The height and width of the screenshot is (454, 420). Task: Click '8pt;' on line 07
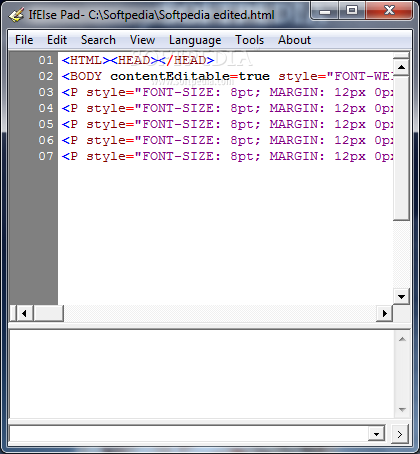tap(245, 156)
